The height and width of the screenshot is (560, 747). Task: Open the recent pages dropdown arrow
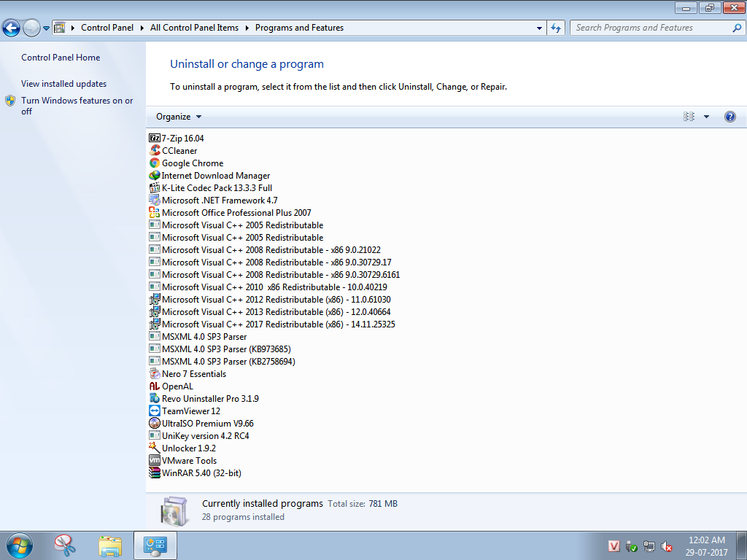[x=46, y=28]
